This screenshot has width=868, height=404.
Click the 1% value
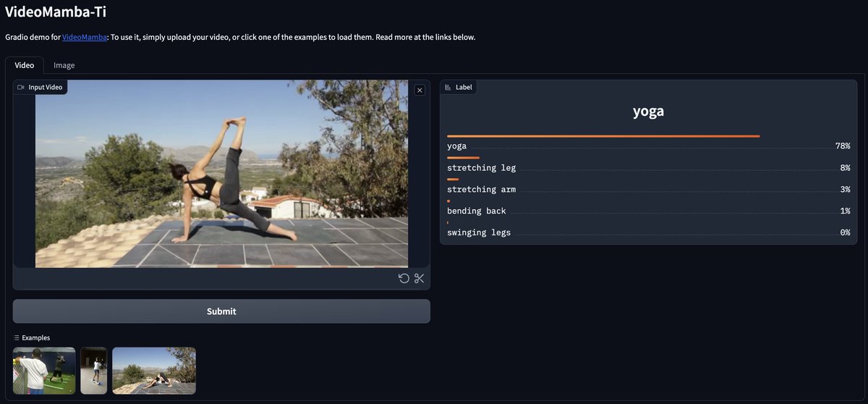click(x=845, y=211)
